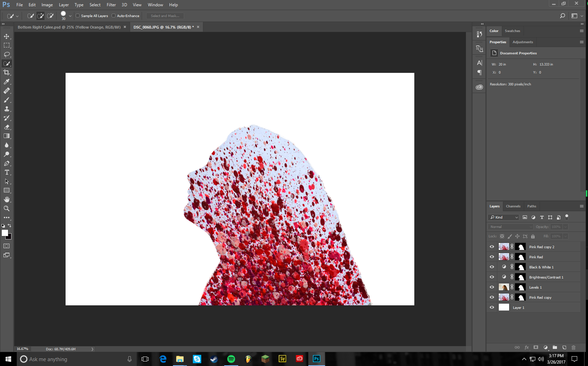
Task: Select the Dodge tool
Action: point(7,154)
